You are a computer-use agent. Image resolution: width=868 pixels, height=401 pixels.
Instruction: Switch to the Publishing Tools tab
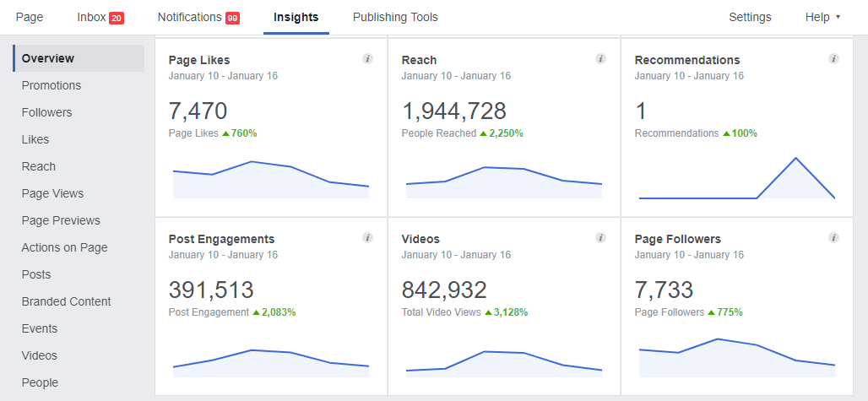tap(395, 17)
